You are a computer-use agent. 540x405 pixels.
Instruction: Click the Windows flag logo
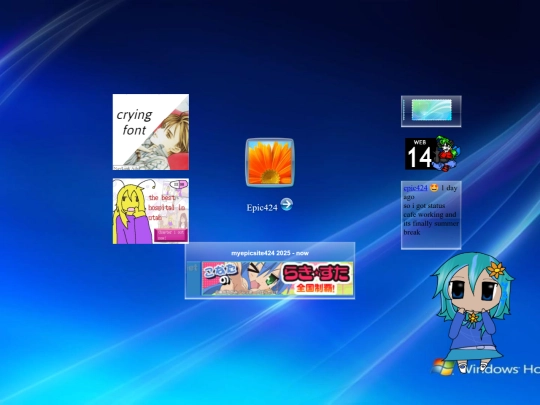(x=443, y=367)
